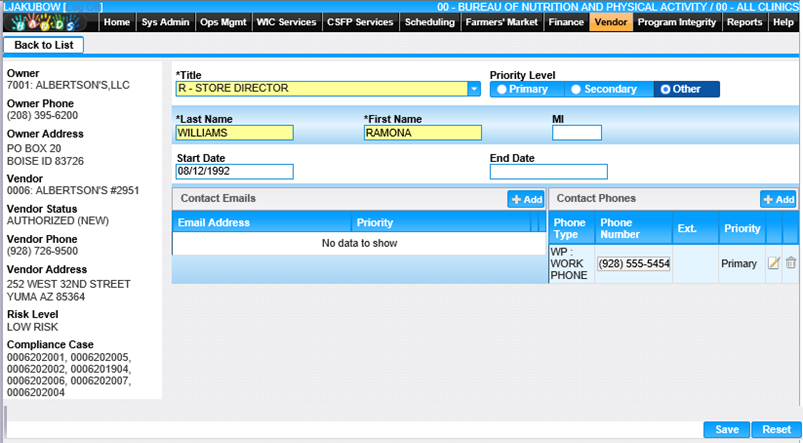Screen dimensions: 803x443
Task: Click the Phone Number column header
Action: point(633,228)
